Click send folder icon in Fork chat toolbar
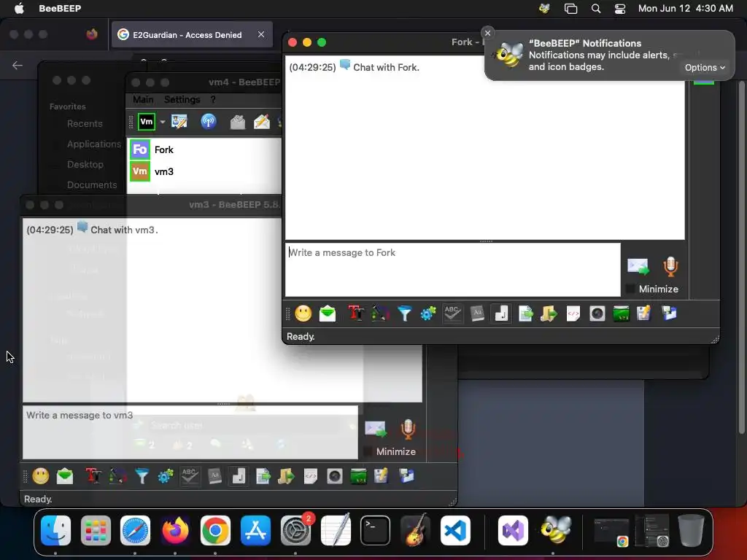The width and height of the screenshot is (747, 560). pyautogui.click(x=549, y=314)
